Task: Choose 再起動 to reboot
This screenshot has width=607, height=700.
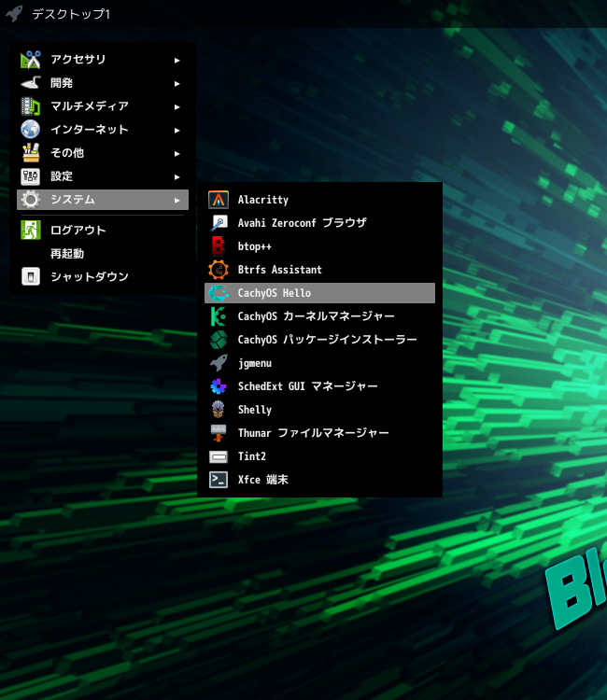Action: coord(103,254)
